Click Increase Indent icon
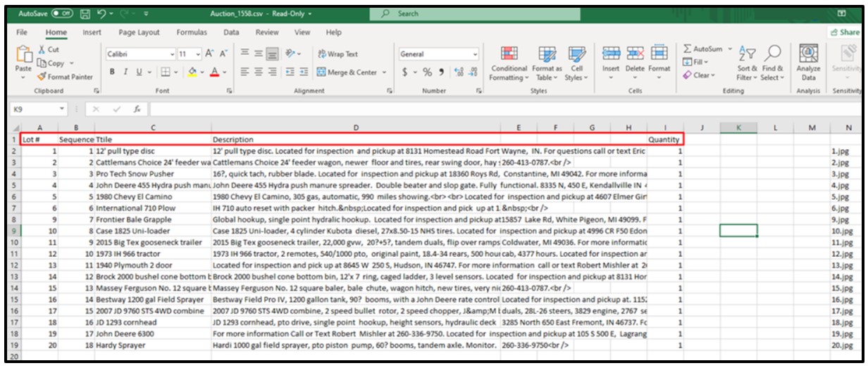Screen dimensions: 868x368 coord(304,72)
